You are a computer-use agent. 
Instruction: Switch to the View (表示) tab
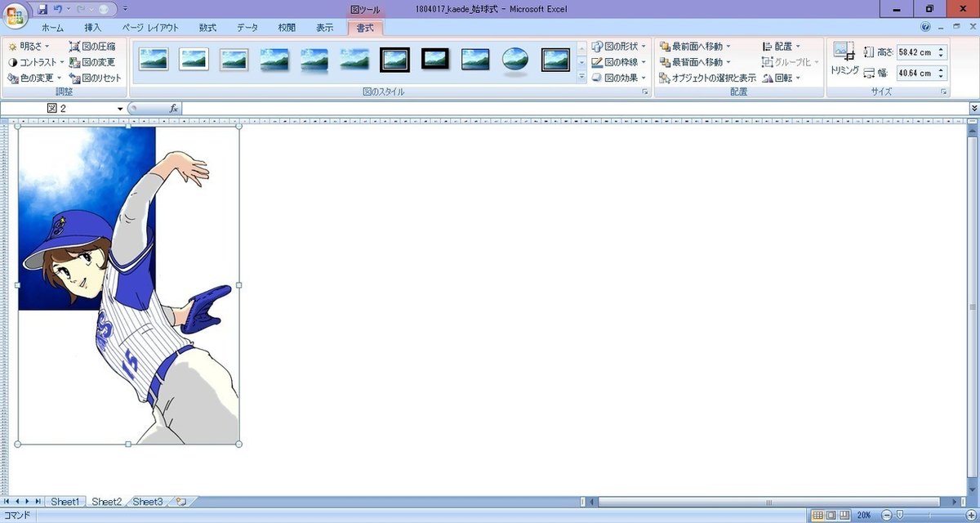click(325, 28)
